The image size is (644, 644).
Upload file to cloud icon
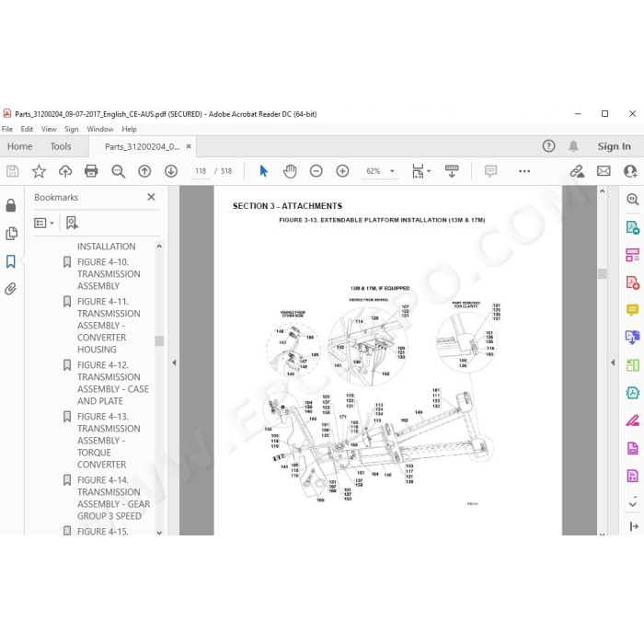point(65,171)
